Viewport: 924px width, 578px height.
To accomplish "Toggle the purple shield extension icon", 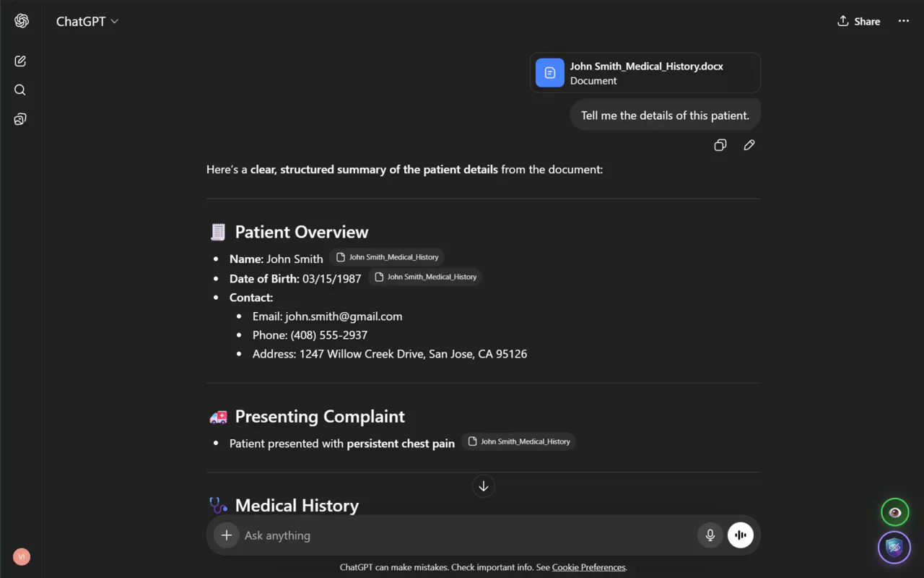I will click(x=894, y=548).
